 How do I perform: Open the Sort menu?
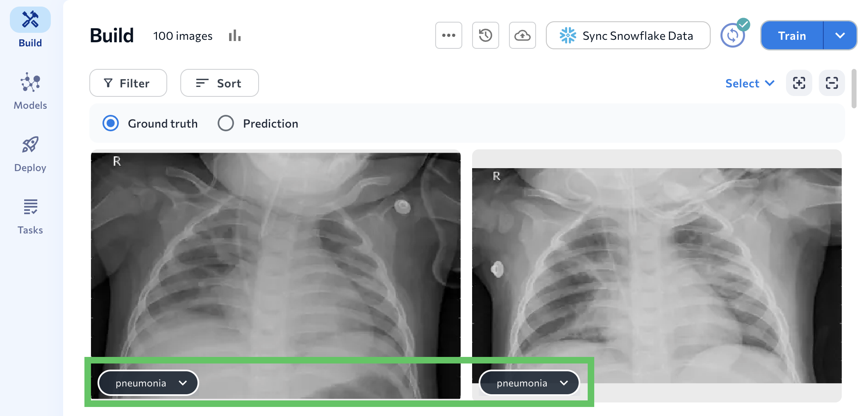(x=219, y=83)
